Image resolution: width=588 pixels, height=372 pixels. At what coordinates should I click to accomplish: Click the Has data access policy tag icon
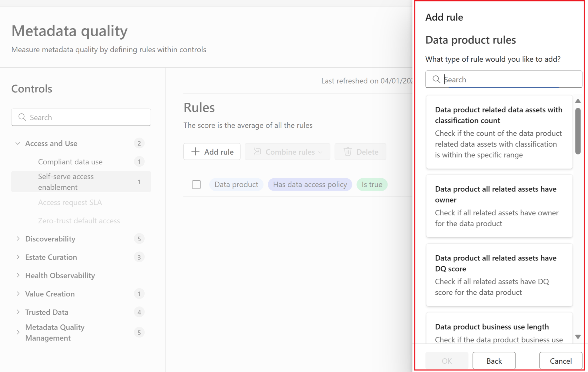tap(310, 184)
